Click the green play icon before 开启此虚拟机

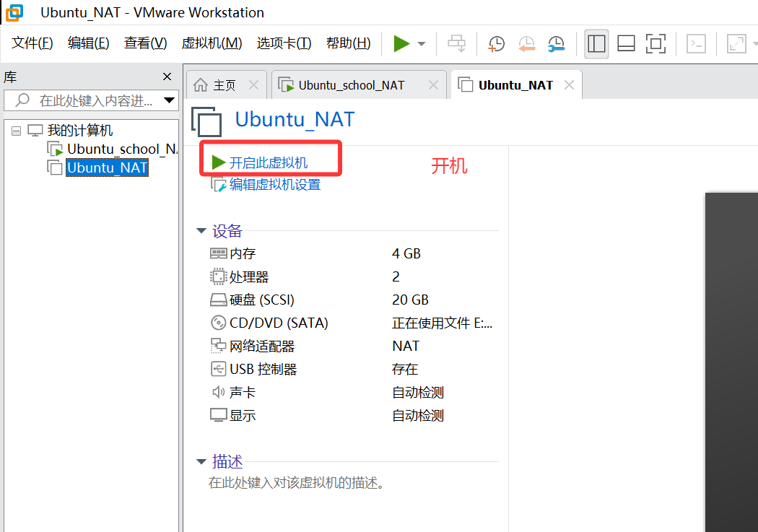(219, 163)
